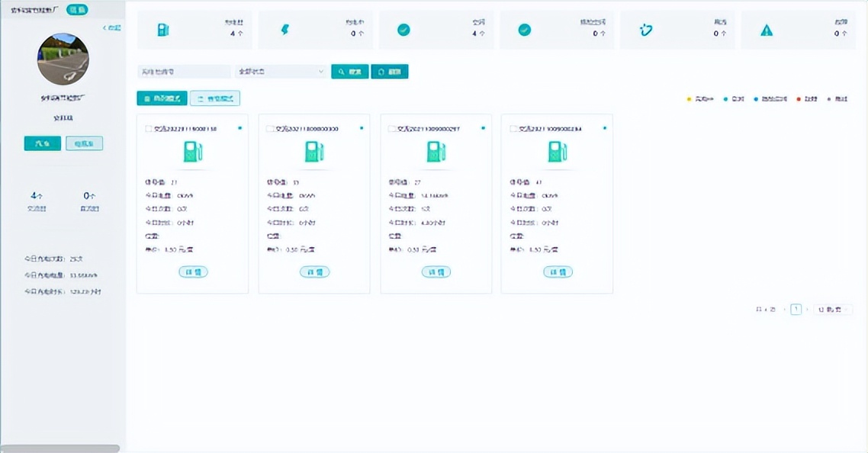Viewport: 868px width, 453px height.
Task: Click the pile number search input field
Action: [183, 70]
